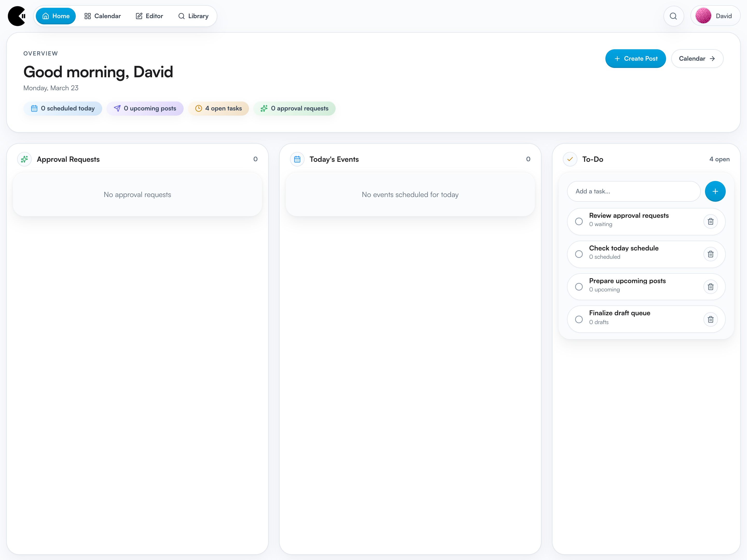The image size is (747, 560).
Task: Switch to the Home tab
Action: tap(56, 16)
